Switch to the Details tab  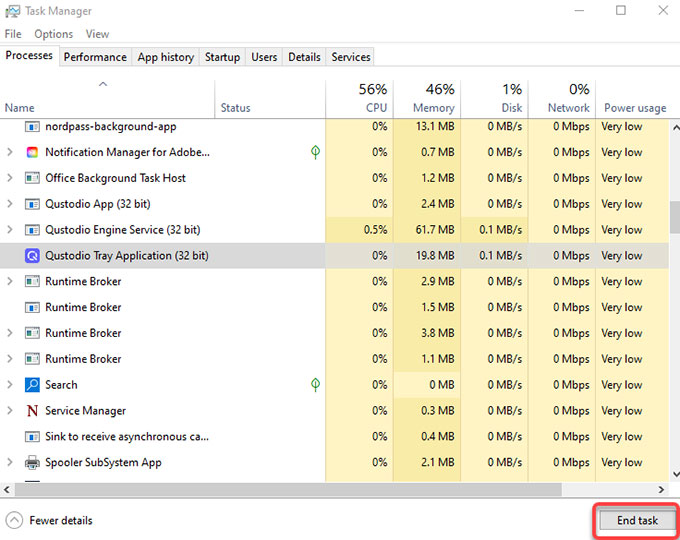click(x=304, y=57)
